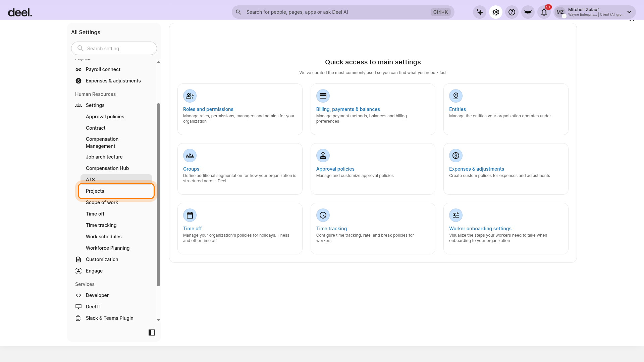The image size is (644, 362).
Task: Click the Worker onboarding sliders icon
Action: (x=456, y=215)
